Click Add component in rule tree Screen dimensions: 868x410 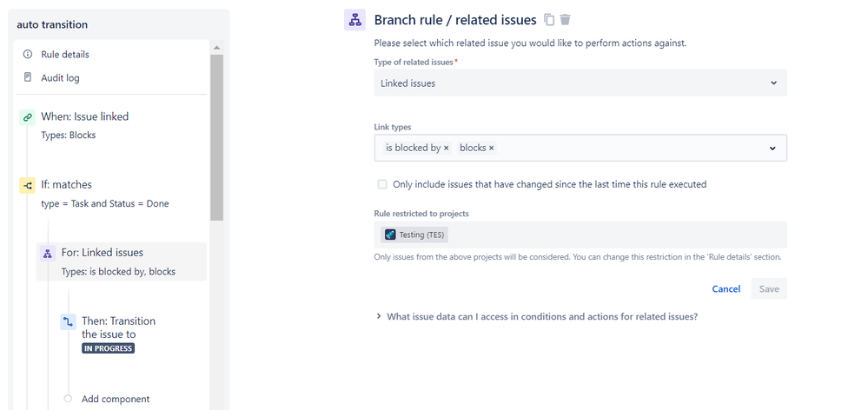tap(116, 399)
